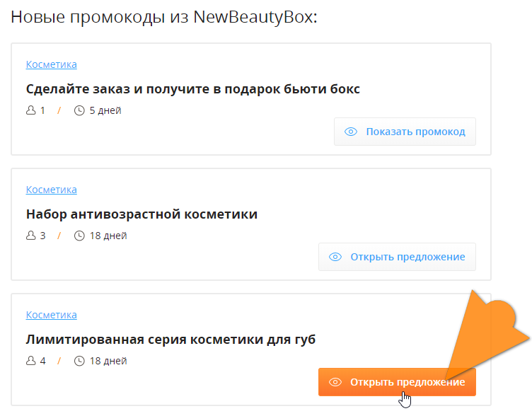This screenshot has height=416, width=532.
Task: Open offer for 'Набор антивозрастной косметики'
Action: tap(397, 257)
